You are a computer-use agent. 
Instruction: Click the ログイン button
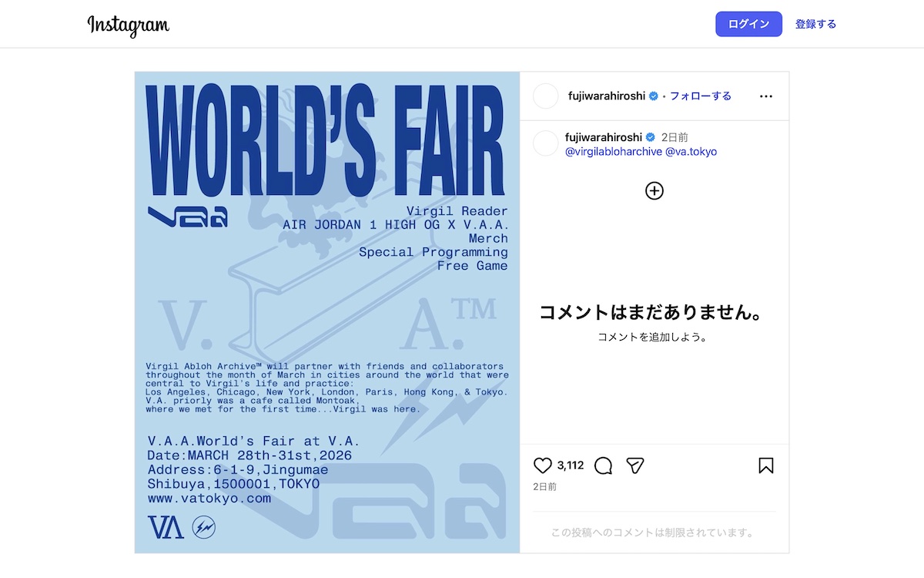(x=748, y=24)
